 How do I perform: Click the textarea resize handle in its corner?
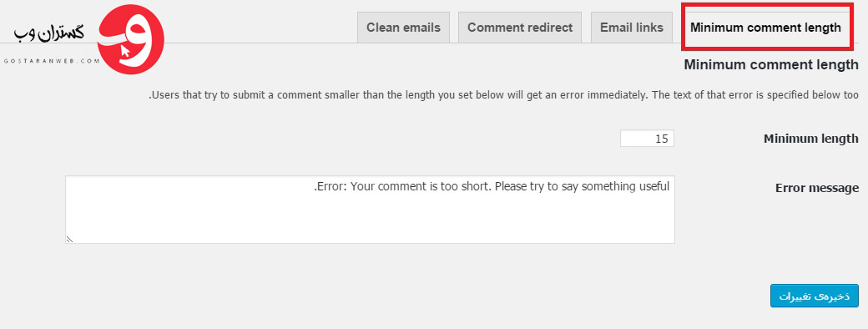(x=70, y=240)
